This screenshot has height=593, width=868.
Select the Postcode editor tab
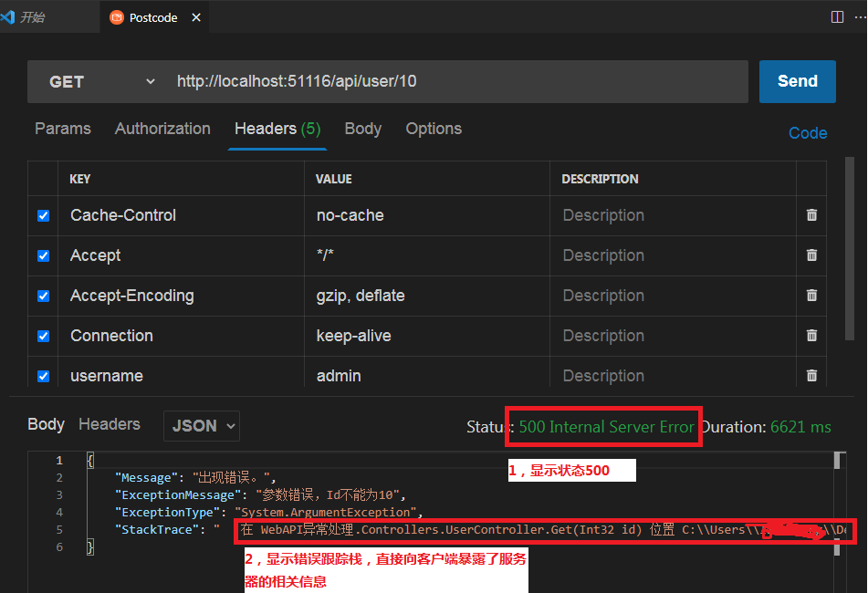pyautogui.click(x=153, y=17)
